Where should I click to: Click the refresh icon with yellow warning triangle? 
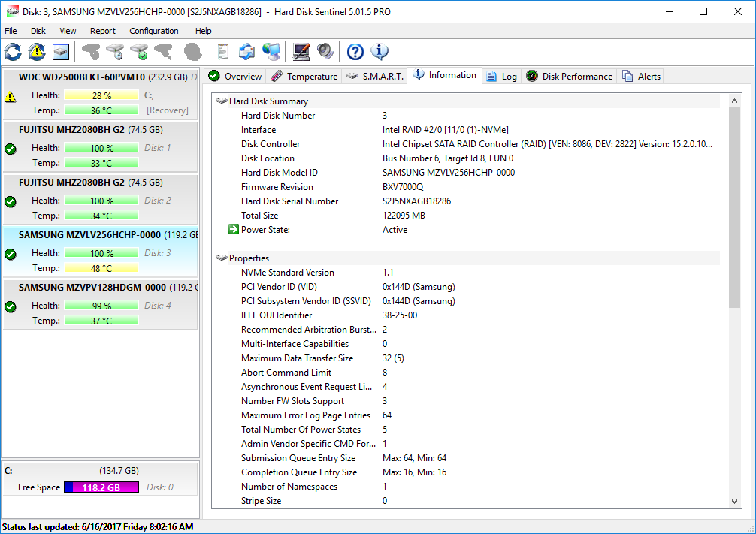pos(37,52)
